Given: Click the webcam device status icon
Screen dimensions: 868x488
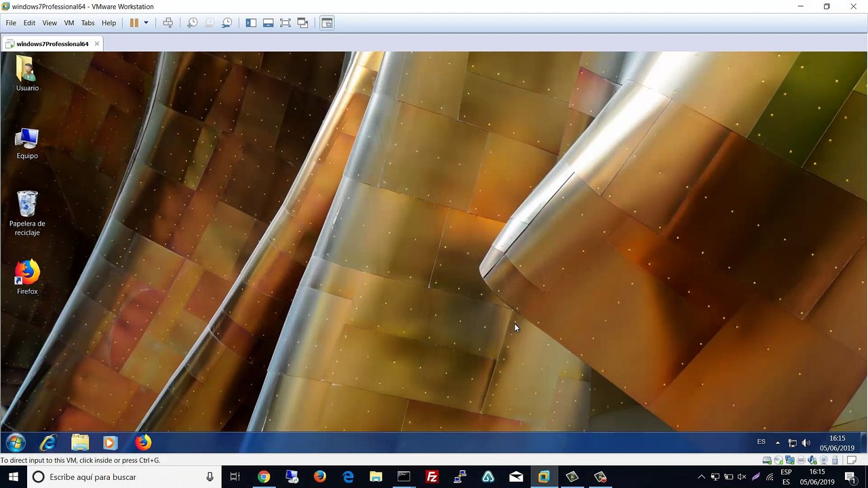Looking at the screenshot, I should tap(824, 460).
